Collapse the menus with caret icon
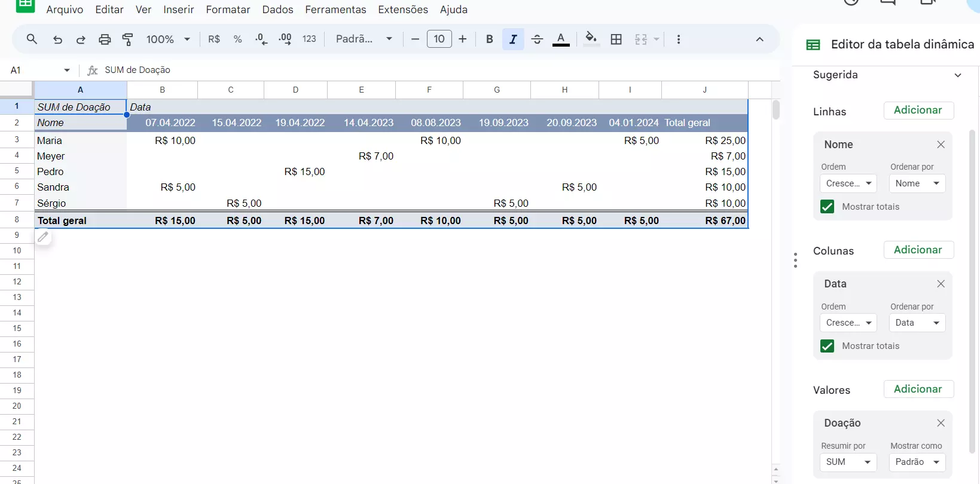The image size is (980, 484). pyautogui.click(x=759, y=39)
